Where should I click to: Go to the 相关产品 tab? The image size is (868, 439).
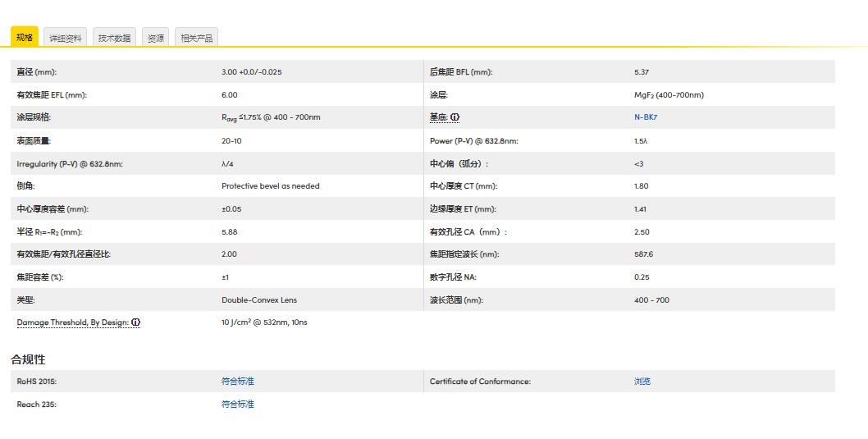click(x=197, y=38)
